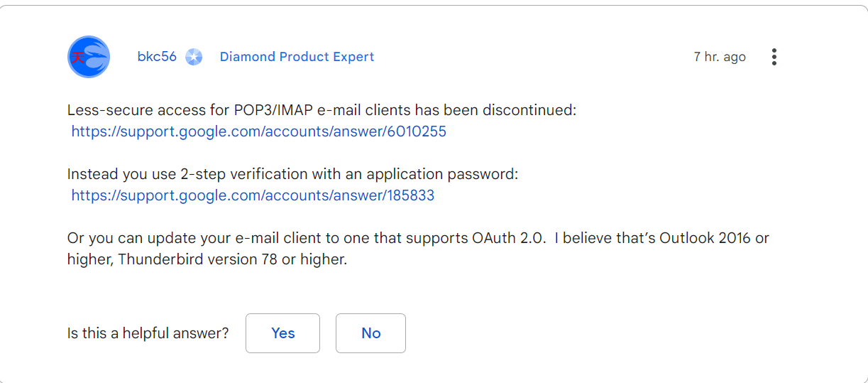
Task: Click the Product Expert badge icon
Action: pos(194,57)
